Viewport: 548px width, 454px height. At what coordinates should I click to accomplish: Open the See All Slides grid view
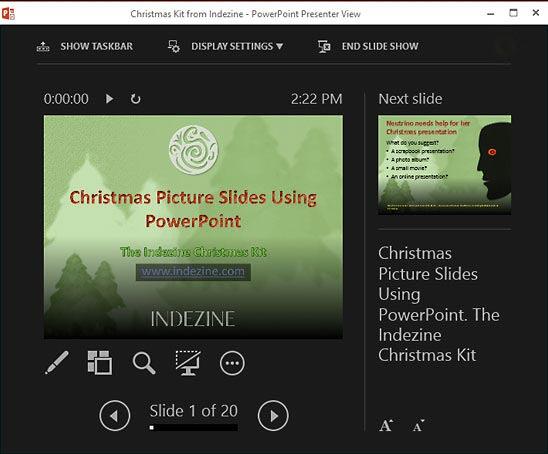[100, 363]
